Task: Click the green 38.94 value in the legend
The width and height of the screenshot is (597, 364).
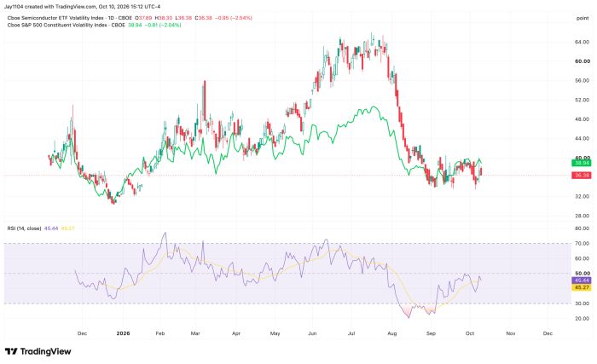Action: (x=135, y=25)
